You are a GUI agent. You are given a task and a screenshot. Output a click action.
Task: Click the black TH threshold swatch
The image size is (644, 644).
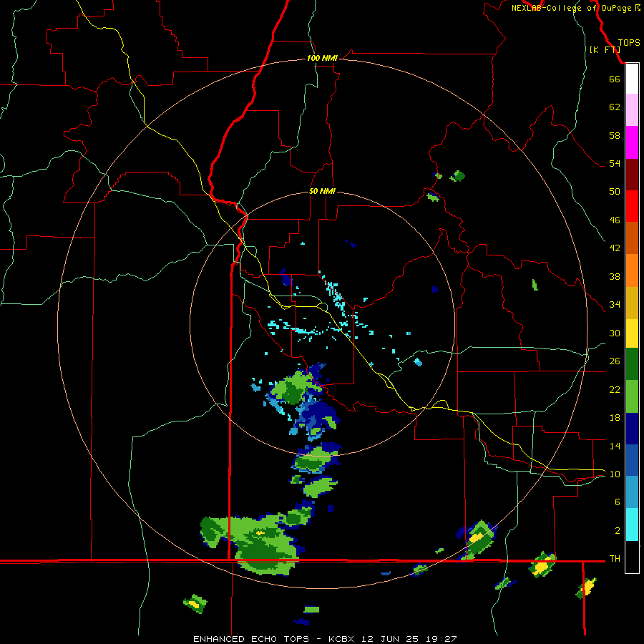[632, 557]
